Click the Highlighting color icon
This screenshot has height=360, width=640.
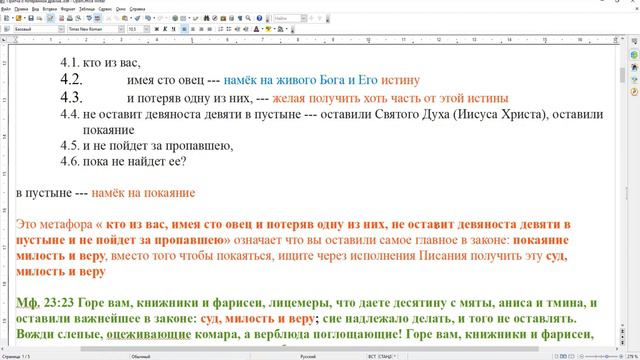268,29
